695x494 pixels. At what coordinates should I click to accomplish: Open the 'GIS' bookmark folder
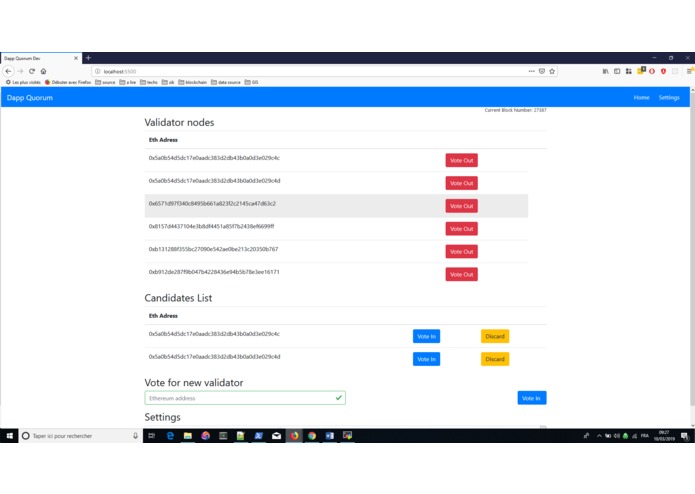pyautogui.click(x=251, y=82)
